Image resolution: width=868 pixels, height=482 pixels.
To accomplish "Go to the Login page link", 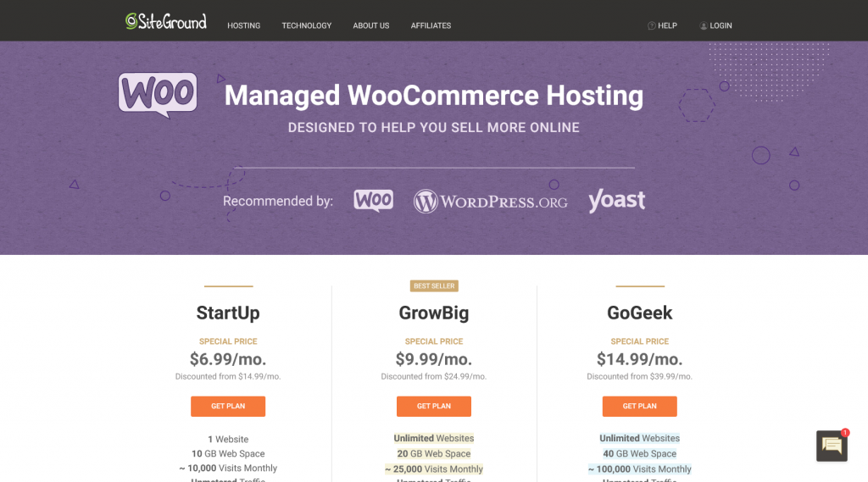I will tap(721, 25).
